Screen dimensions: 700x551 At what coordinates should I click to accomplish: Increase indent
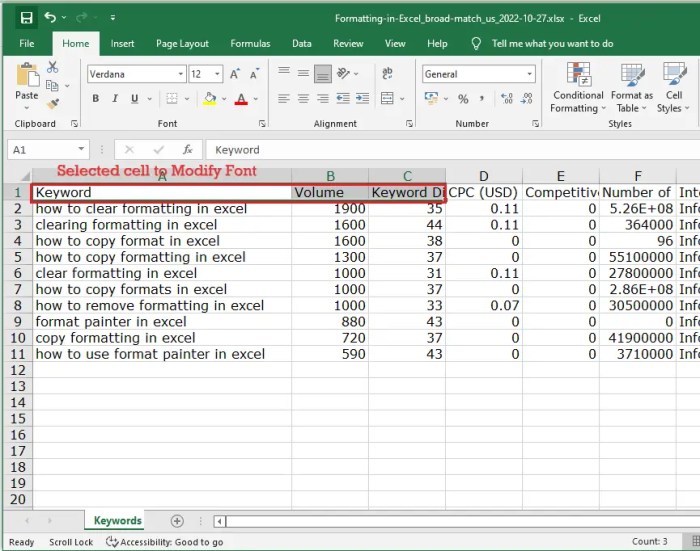pos(362,98)
